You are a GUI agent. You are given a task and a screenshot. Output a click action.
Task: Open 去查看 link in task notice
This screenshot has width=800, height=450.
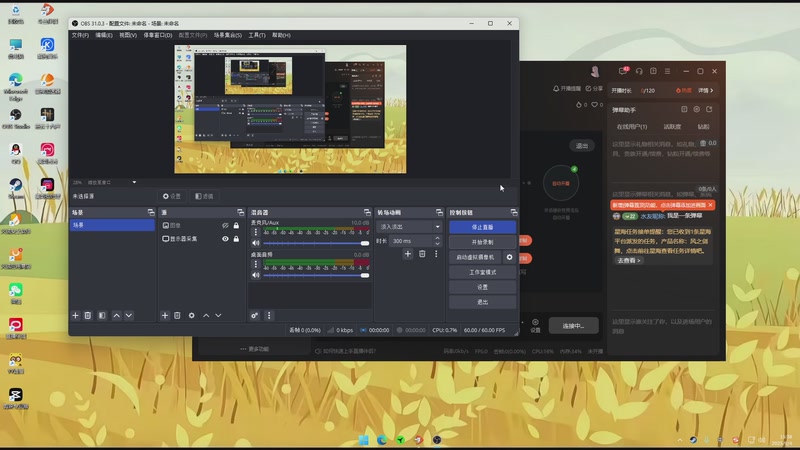pos(629,260)
